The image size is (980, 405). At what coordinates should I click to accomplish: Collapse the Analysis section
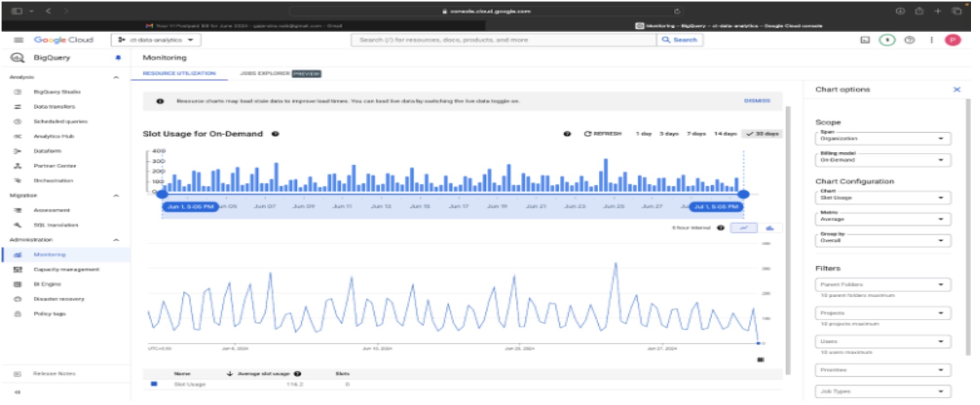pos(116,77)
